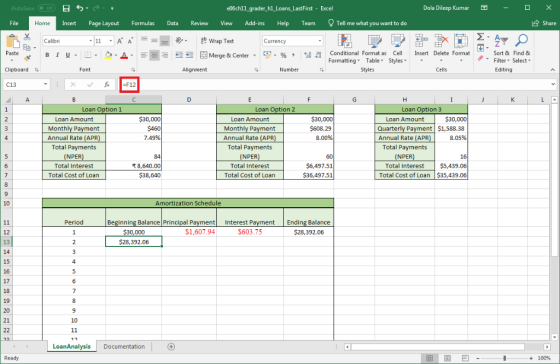
Task: Open the Insert ribbon tab
Action: [69, 23]
